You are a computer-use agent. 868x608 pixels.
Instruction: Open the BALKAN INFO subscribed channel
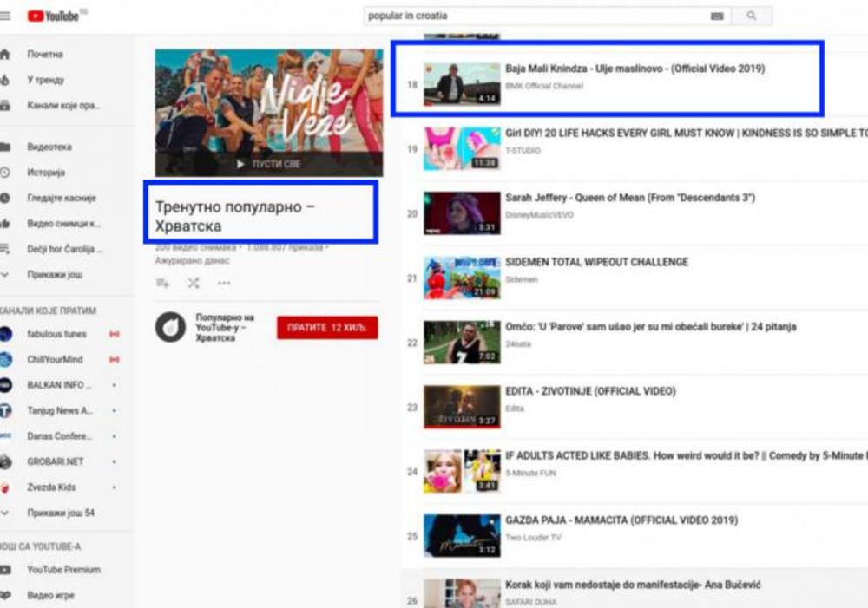click(58, 385)
